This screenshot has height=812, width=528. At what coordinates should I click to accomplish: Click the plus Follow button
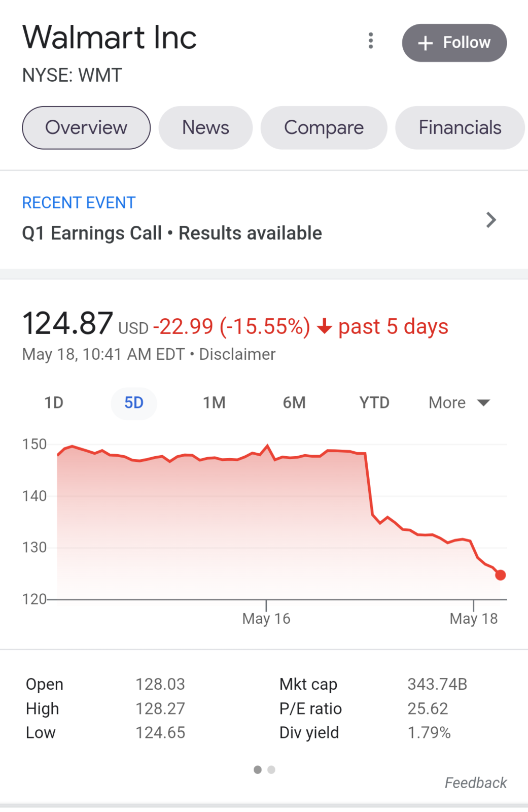coord(454,43)
